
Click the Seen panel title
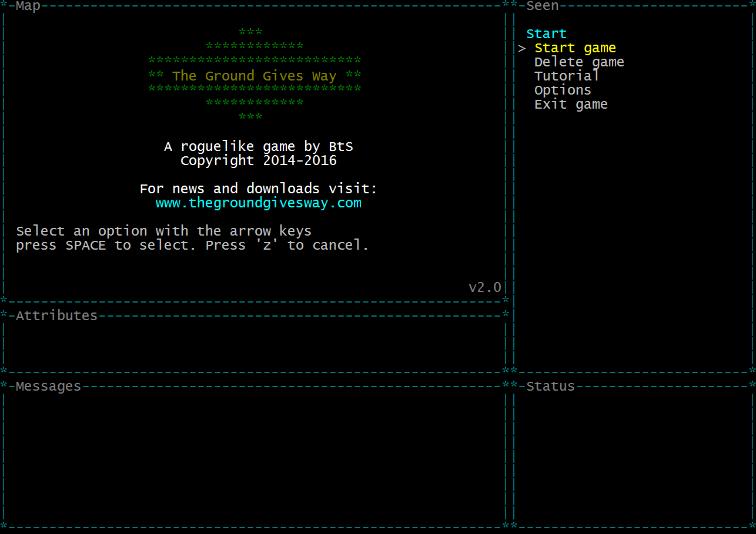[543, 6]
